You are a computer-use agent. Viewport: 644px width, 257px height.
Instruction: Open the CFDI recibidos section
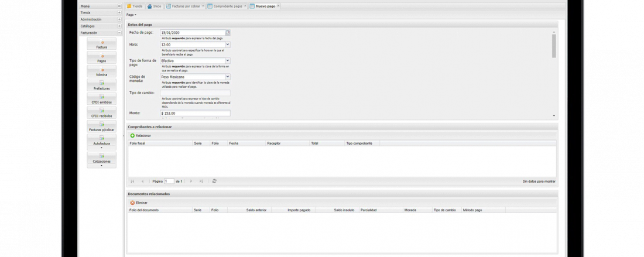click(x=101, y=114)
